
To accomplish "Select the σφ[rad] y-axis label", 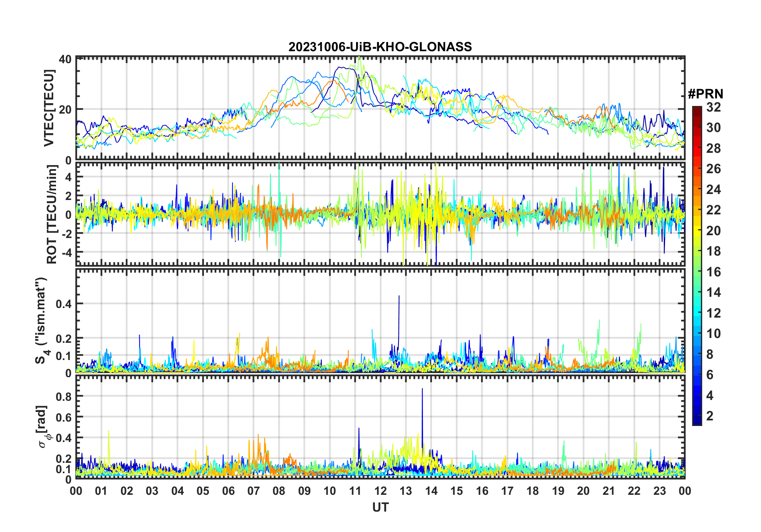I will point(45,427).
